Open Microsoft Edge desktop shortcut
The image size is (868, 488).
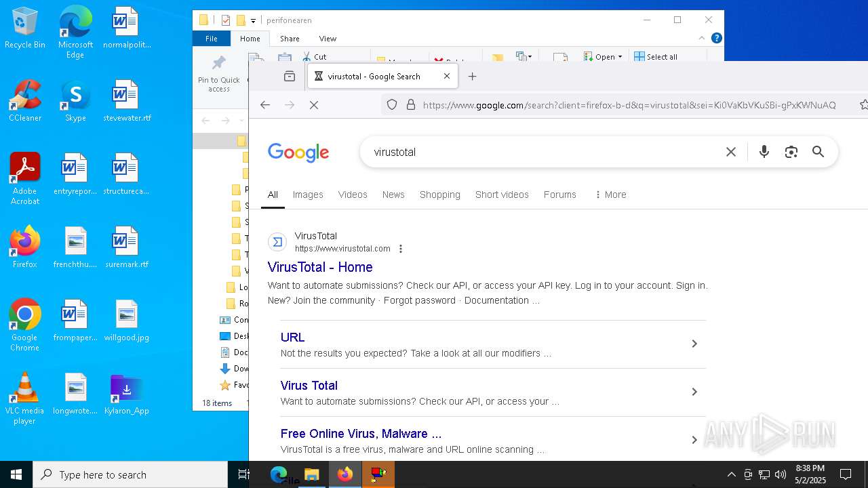click(x=75, y=32)
